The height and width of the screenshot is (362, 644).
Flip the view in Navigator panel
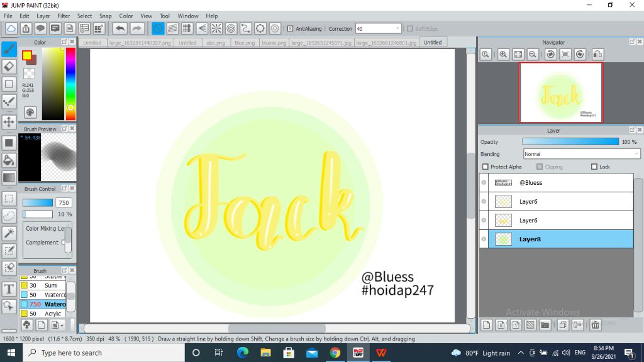tap(597, 54)
